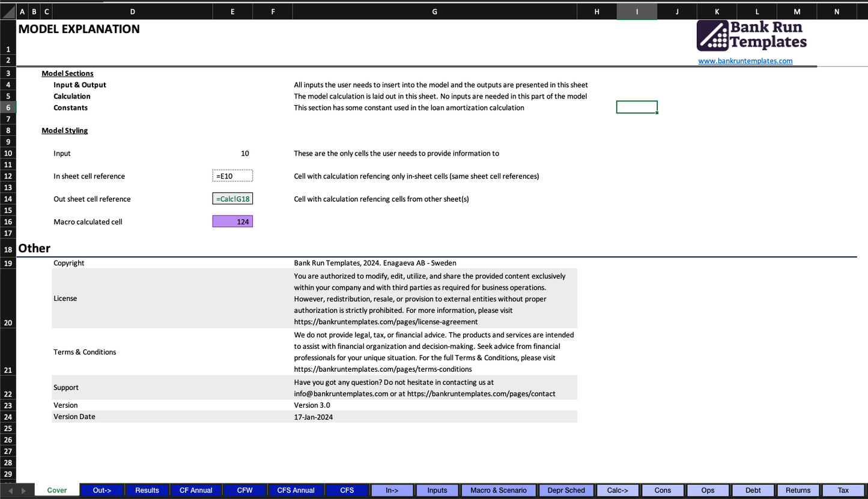
Task: Click the Select All corner triangle
Action: [x=8, y=11]
